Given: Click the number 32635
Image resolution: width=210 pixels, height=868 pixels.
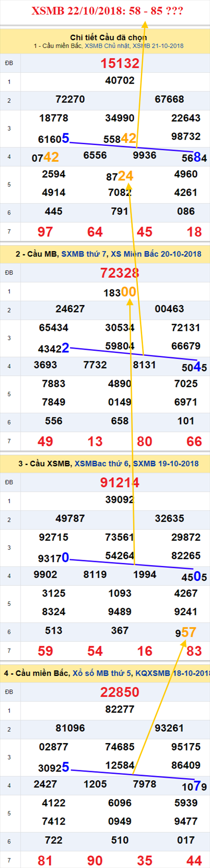Looking at the screenshot, I should point(169,518).
